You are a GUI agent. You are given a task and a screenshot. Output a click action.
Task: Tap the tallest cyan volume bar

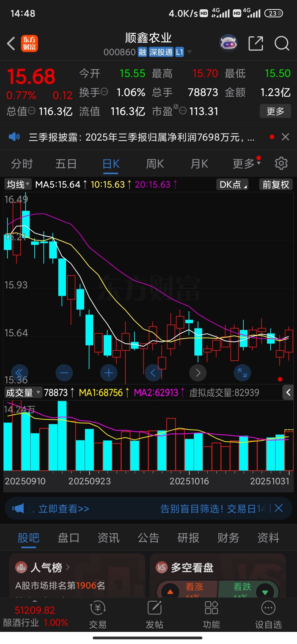coord(62,436)
